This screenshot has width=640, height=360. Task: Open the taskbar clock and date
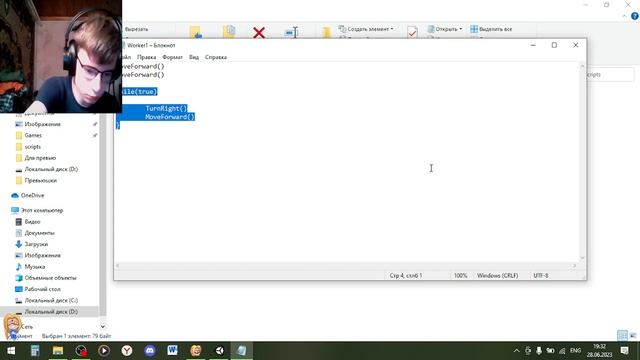click(600, 351)
